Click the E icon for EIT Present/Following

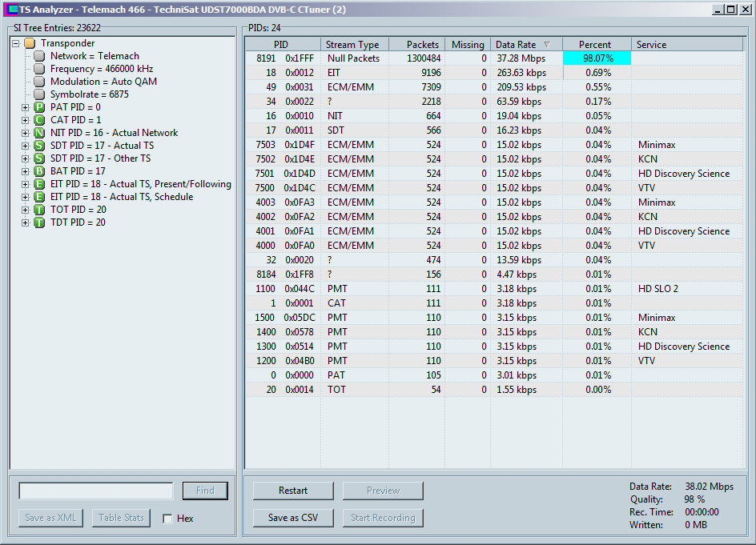[x=39, y=184]
